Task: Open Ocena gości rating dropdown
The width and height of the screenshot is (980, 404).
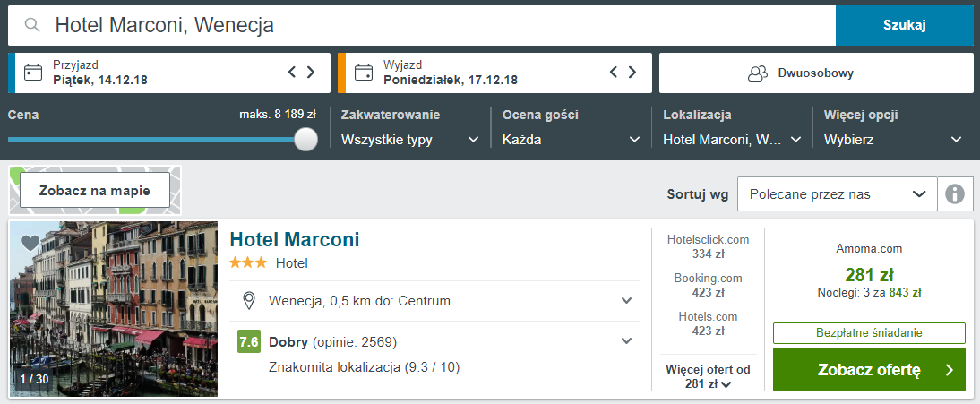Action: pyautogui.click(x=572, y=140)
